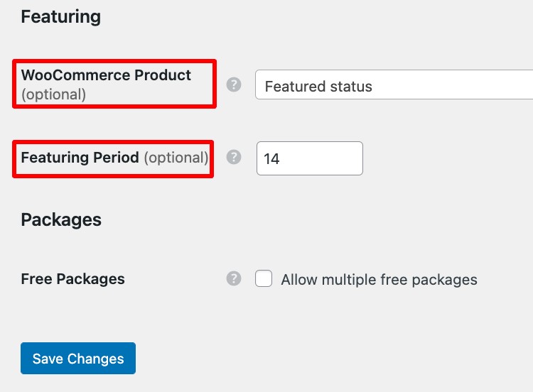Open the Featured status dropdown
The image size is (533, 392).
click(x=394, y=85)
